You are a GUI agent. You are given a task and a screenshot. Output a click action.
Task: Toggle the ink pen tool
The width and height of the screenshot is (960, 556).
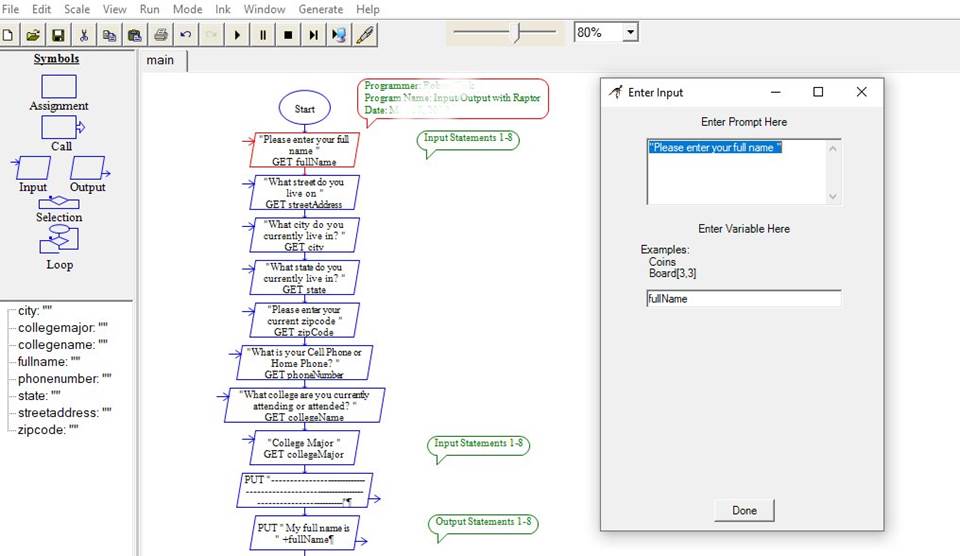[365, 35]
